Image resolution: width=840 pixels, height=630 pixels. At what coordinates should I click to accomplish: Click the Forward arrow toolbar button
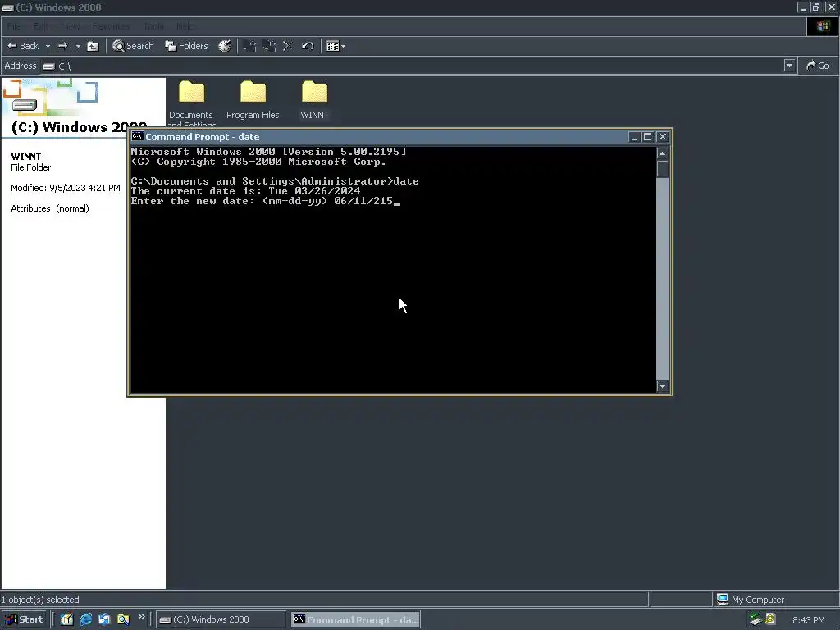tap(62, 46)
